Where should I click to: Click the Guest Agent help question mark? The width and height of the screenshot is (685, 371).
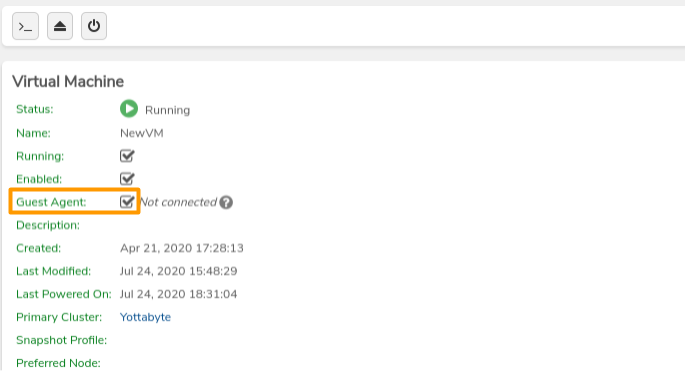coord(226,202)
